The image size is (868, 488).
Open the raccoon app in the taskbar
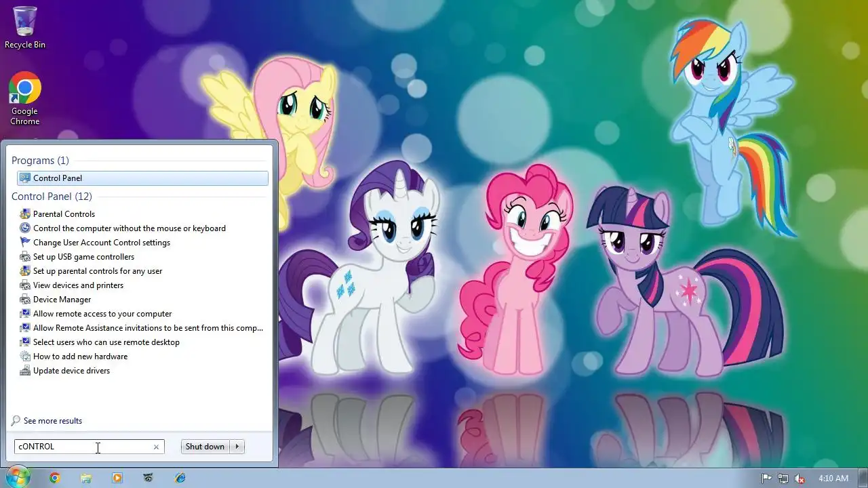pos(149,478)
